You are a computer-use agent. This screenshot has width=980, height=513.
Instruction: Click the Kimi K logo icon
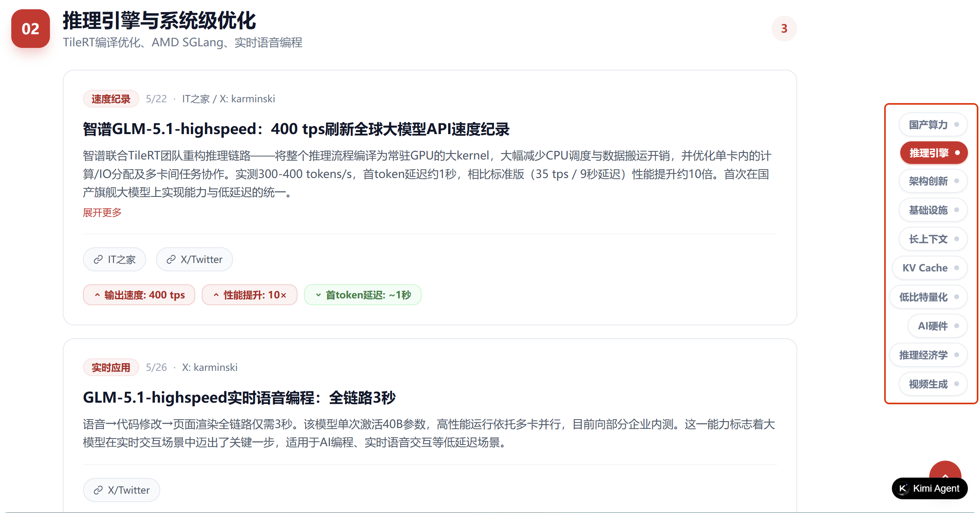(x=903, y=488)
